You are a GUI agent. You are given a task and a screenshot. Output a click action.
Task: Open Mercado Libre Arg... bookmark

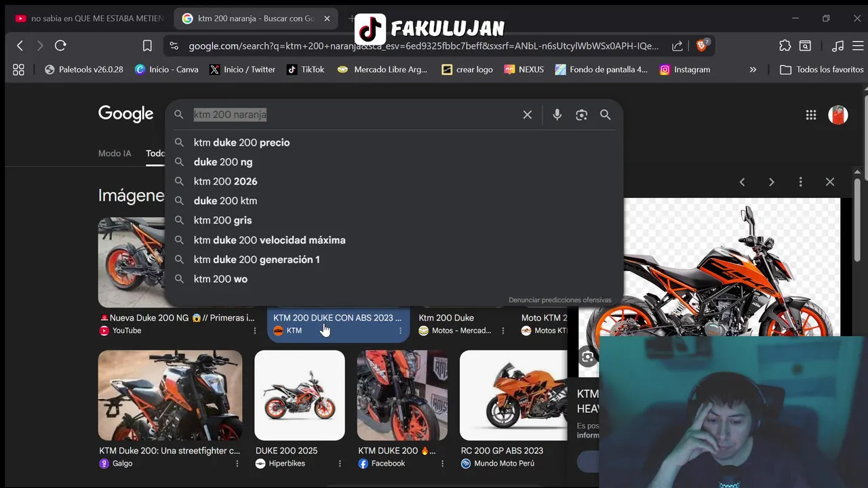pyautogui.click(x=382, y=69)
